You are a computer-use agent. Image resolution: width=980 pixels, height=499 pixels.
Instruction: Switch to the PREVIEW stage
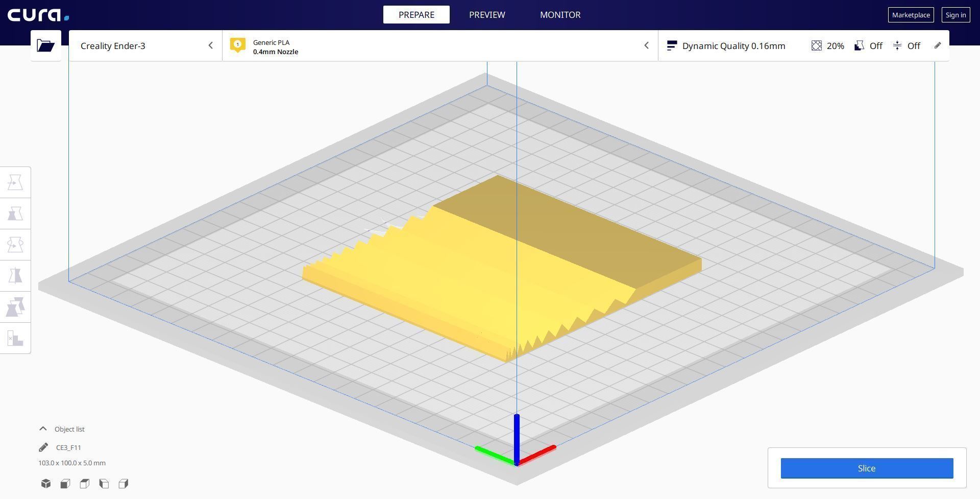pos(487,15)
